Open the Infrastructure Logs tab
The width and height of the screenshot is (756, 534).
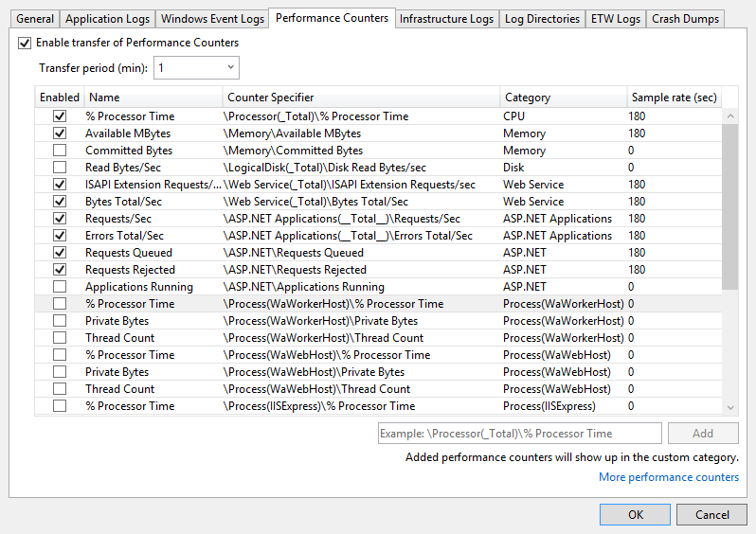pyautogui.click(x=446, y=19)
